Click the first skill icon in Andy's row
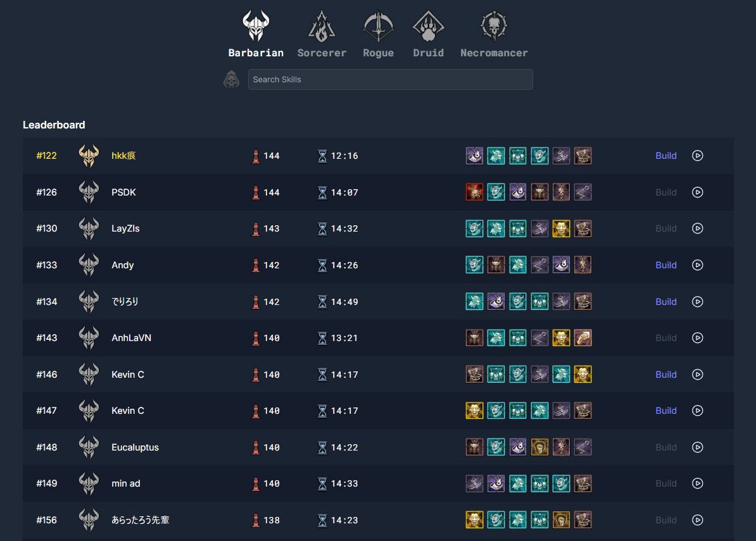The width and height of the screenshot is (756, 541). 474,265
